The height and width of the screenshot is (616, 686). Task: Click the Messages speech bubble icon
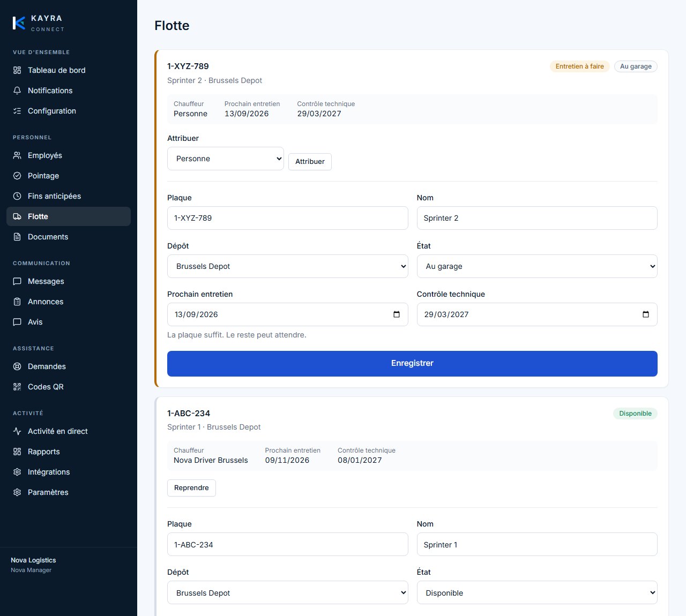(x=17, y=281)
